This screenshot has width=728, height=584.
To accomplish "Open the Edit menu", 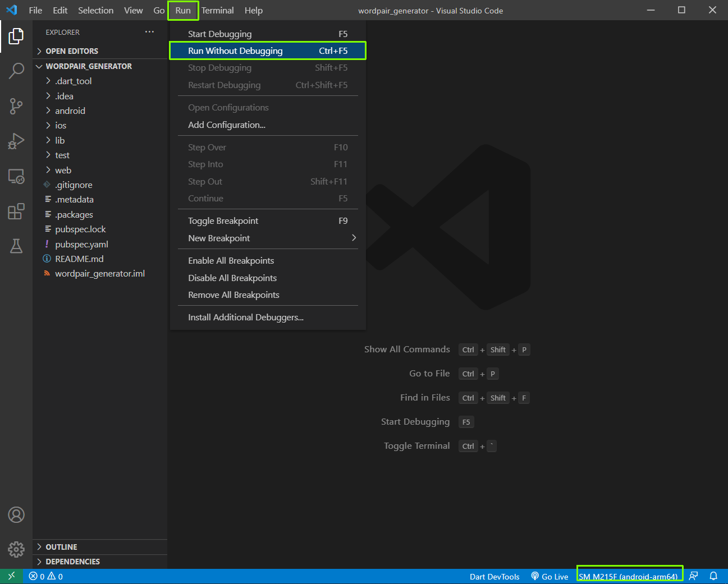I will [x=60, y=10].
